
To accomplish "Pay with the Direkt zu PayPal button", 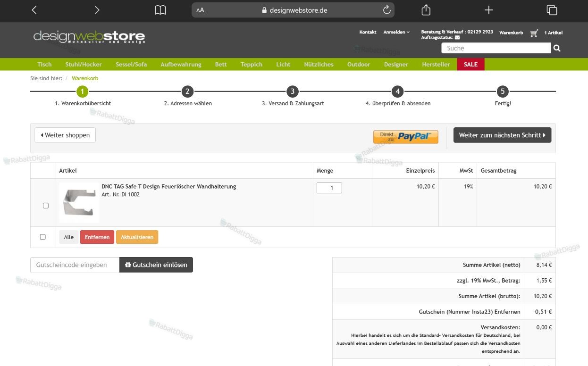I will click(x=406, y=136).
